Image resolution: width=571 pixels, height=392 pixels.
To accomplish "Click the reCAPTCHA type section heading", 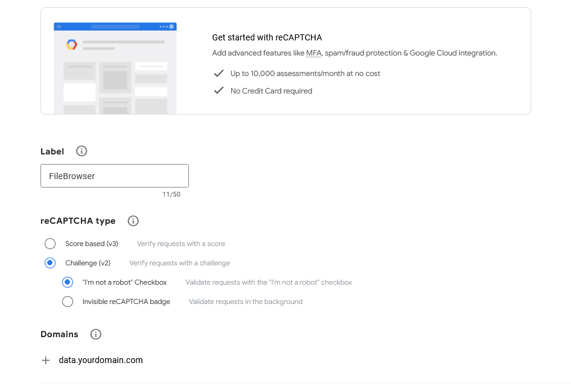I will click(x=78, y=221).
